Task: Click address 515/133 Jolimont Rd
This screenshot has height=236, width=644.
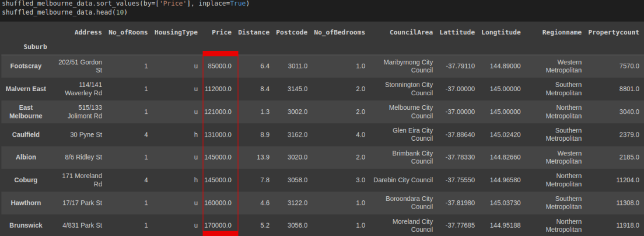Action: click(x=85, y=112)
